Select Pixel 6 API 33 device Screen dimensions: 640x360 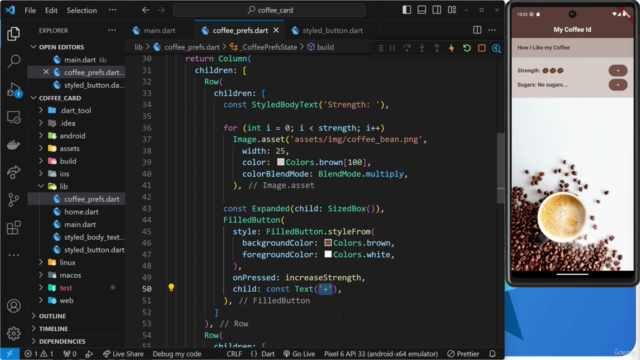pyautogui.click(x=381, y=353)
